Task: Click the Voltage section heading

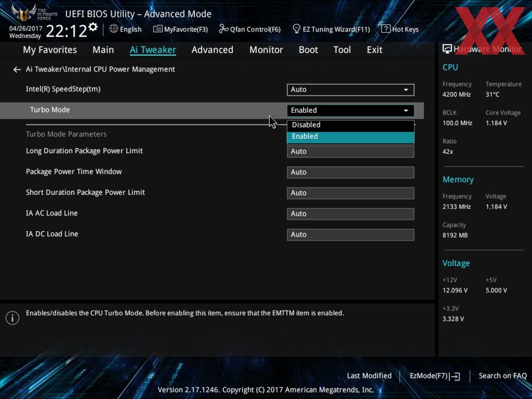Action: click(x=456, y=263)
